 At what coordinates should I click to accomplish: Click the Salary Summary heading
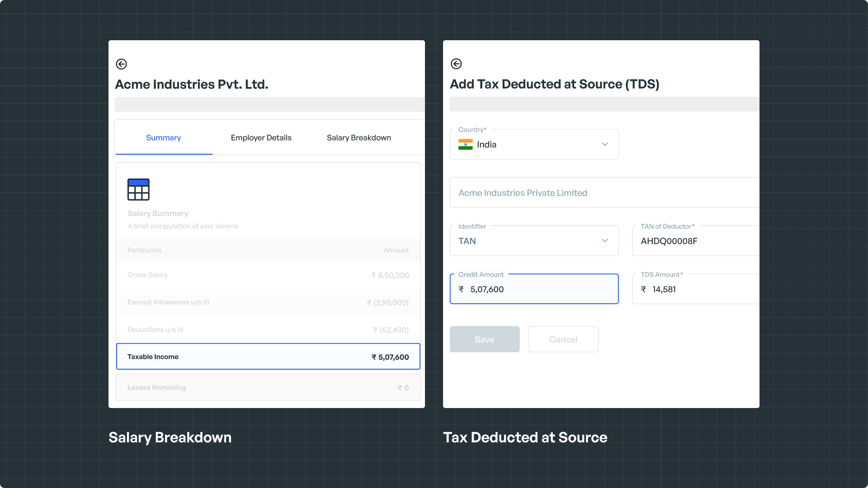pyautogui.click(x=158, y=213)
